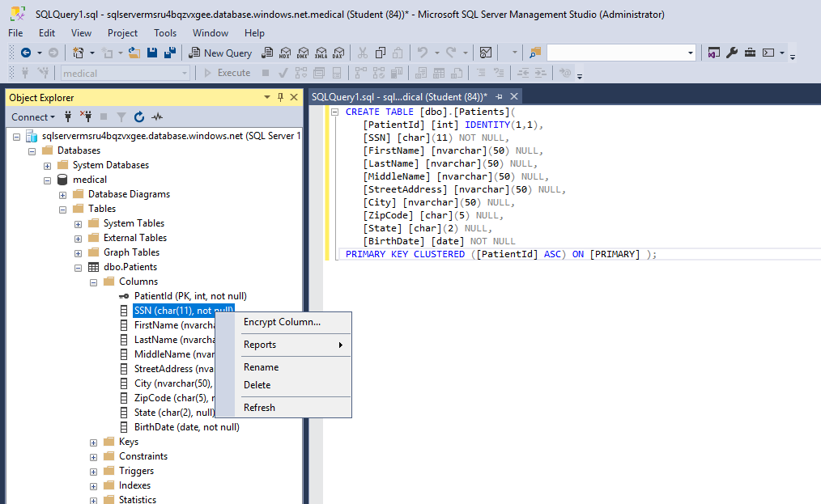The width and height of the screenshot is (821, 504).
Task: Open a new MDX query
Action: (285, 53)
